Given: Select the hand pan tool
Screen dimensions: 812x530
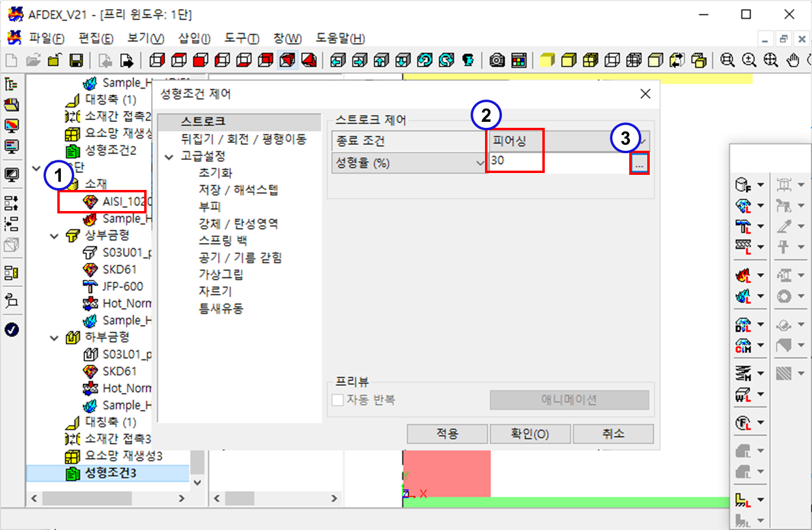Looking at the screenshot, I should tap(794, 60).
